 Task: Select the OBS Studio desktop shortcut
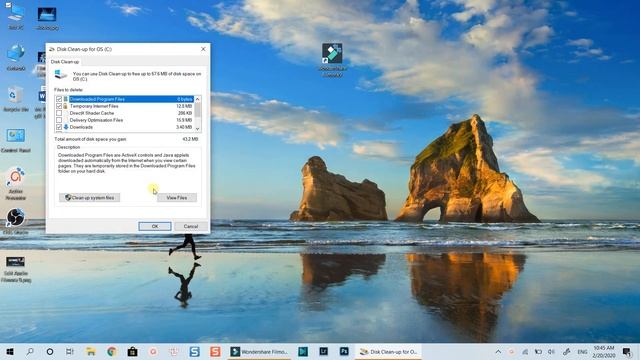pyautogui.click(x=16, y=221)
